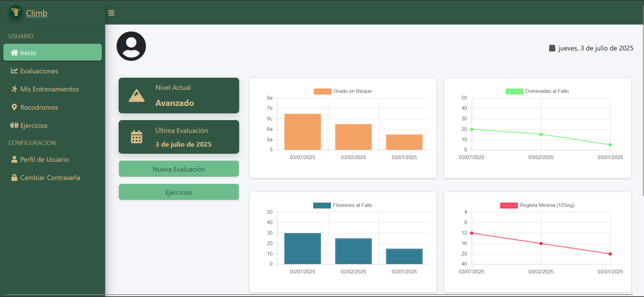Click the dumbbell icon for Ejercicios
The height and width of the screenshot is (297, 644).
pos(14,125)
